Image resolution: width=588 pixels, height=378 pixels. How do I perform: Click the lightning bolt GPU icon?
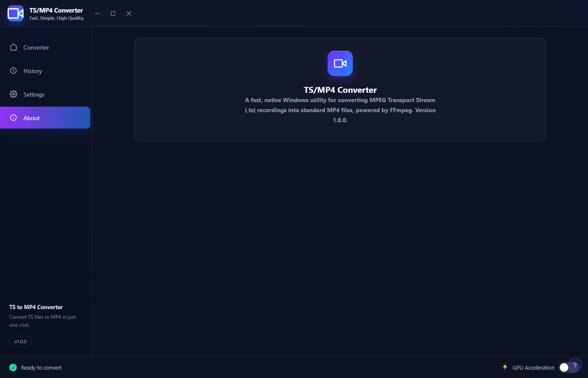tap(505, 367)
